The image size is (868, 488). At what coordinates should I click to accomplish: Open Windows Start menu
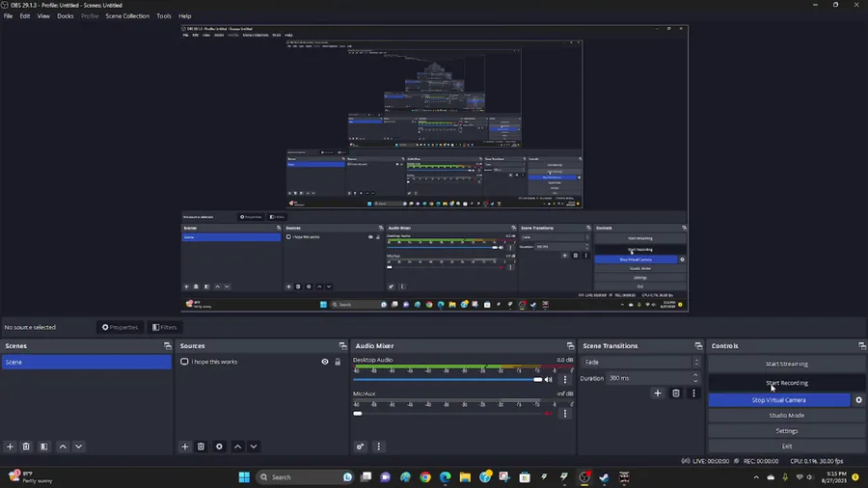click(244, 477)
